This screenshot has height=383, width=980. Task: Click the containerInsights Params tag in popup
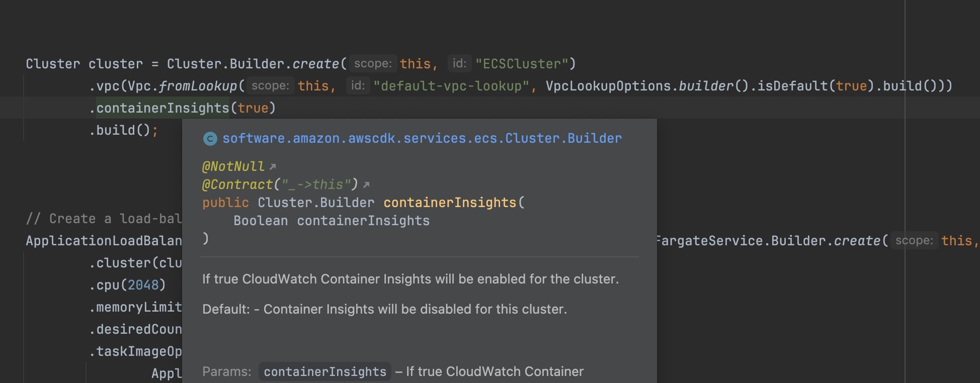click(x=325, y=371)
